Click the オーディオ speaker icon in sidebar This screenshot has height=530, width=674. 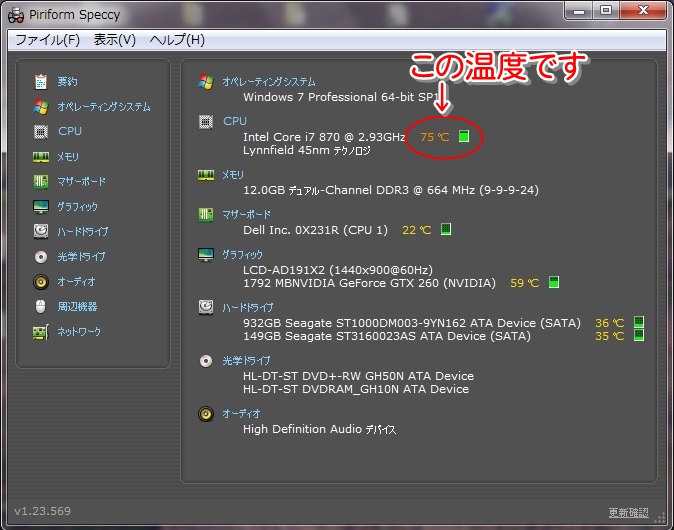tap(41, 282)
